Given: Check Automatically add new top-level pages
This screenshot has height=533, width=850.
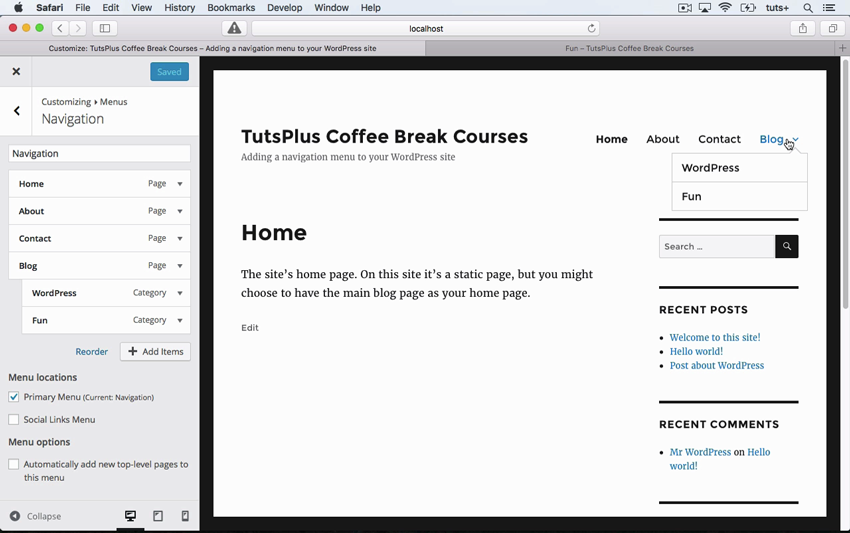Looking at the screenshot, I should point(14,464).
